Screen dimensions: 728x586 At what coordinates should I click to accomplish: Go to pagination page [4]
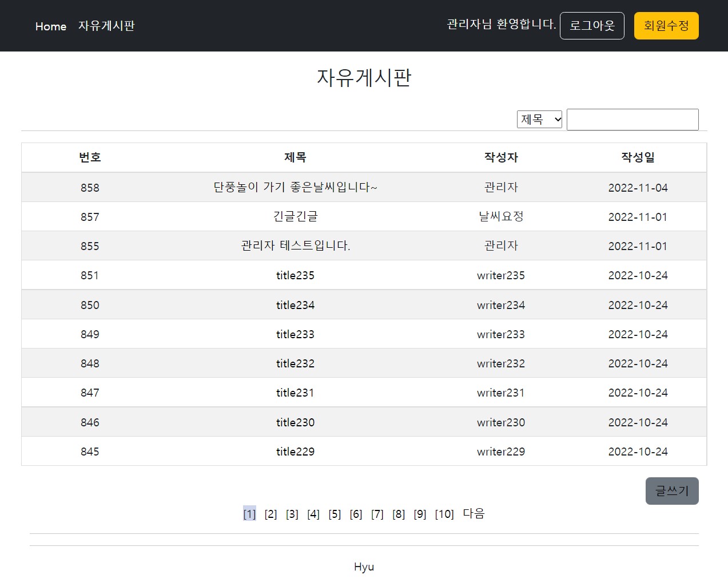coord(313,514)
